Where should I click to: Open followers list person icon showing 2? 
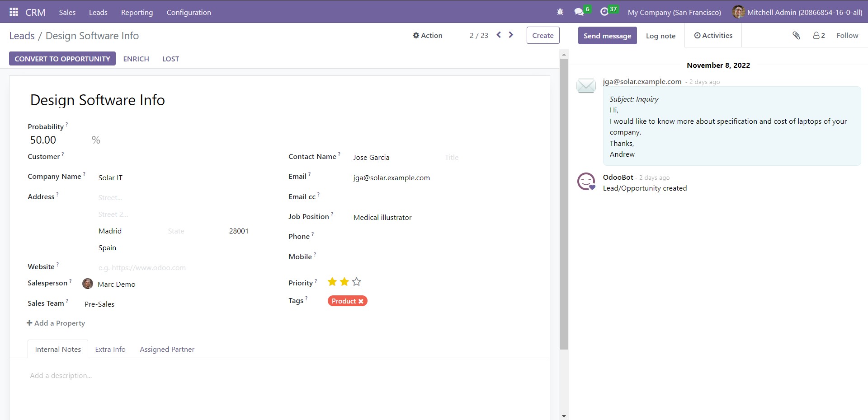pos(819,35)
